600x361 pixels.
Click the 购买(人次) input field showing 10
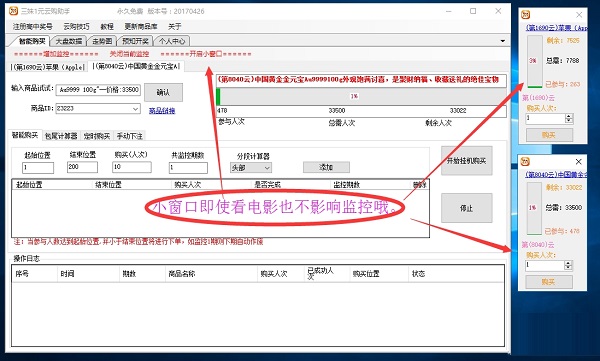coord(132,167)
